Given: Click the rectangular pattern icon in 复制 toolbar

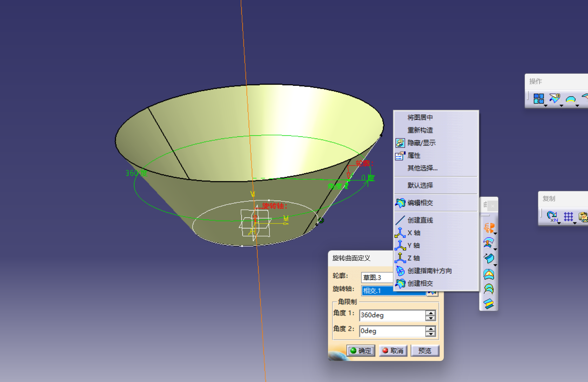Looking at the screenshot, I should tap(568, 216).
